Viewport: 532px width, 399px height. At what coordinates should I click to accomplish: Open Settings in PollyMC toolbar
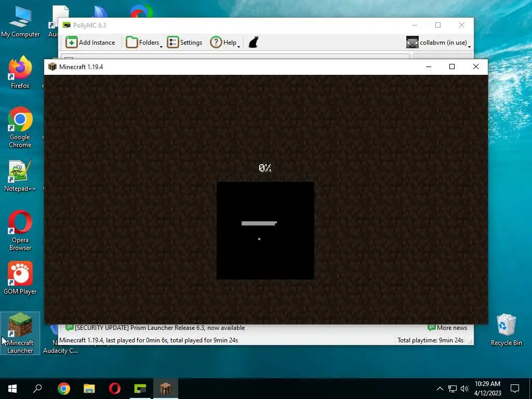[184, 43]
